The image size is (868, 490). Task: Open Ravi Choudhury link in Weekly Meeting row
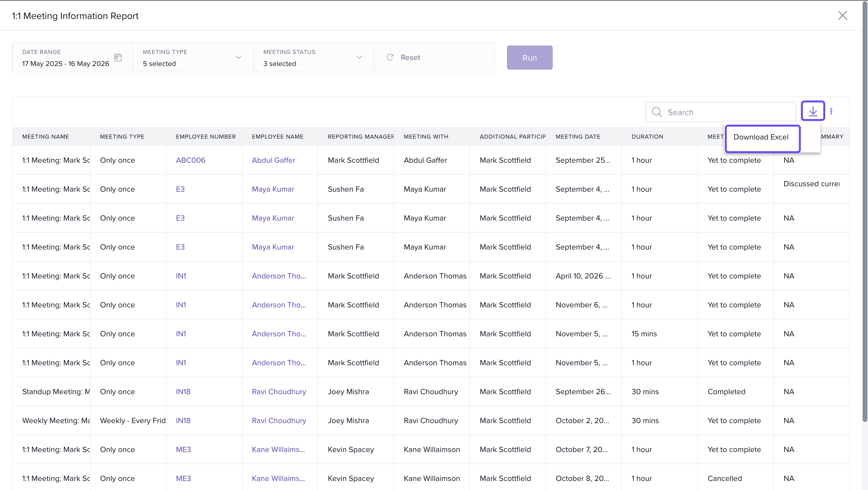[279, 421]
